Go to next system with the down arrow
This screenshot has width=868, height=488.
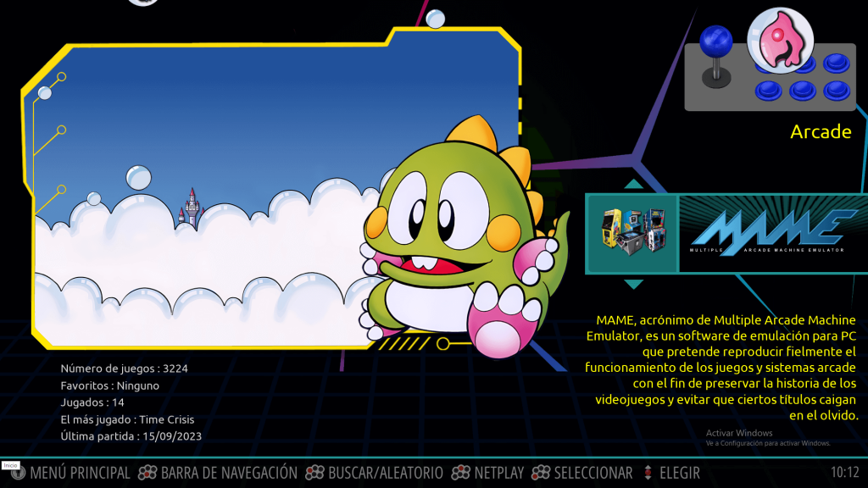(633, 284)
